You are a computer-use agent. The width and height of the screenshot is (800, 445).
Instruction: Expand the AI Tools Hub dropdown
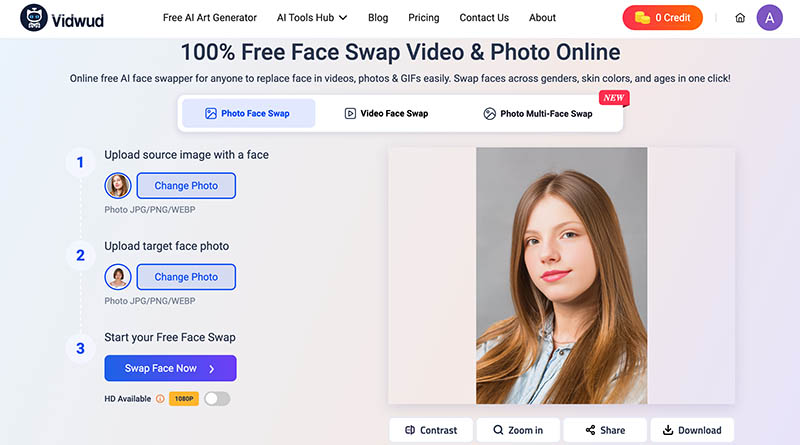pyautogui.click(x=312, y=18)
